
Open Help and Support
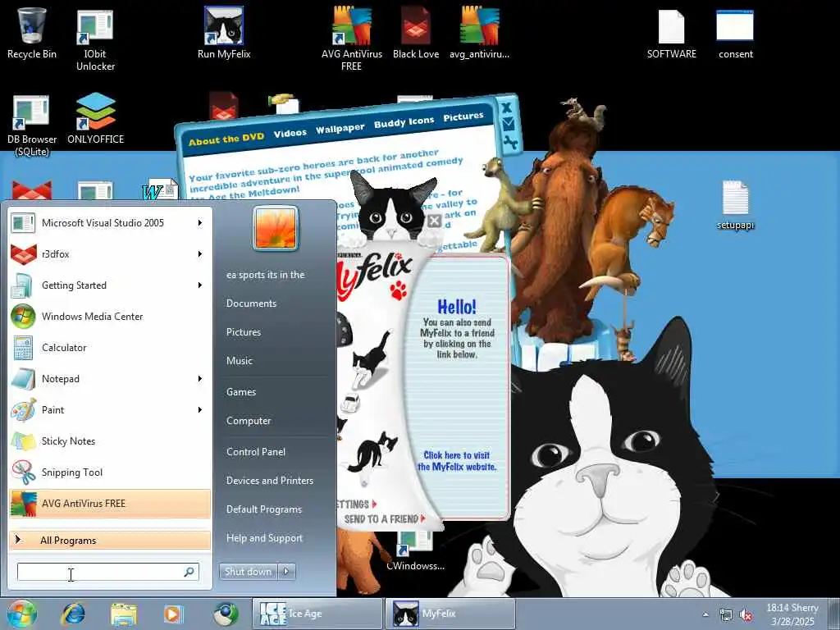265,538
